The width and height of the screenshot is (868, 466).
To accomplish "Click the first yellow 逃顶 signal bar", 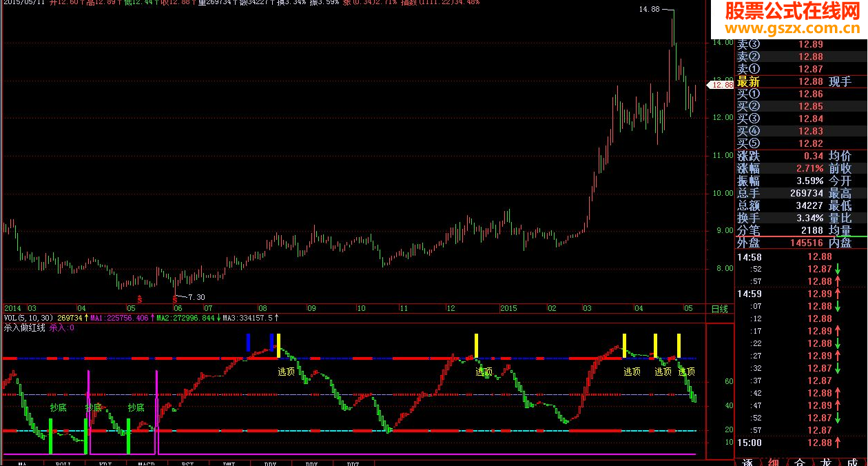I will 278,345.
